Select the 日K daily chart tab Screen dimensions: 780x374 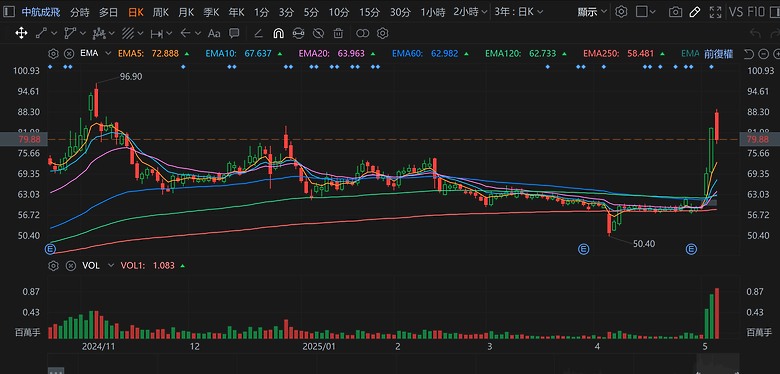coord(135,12)
